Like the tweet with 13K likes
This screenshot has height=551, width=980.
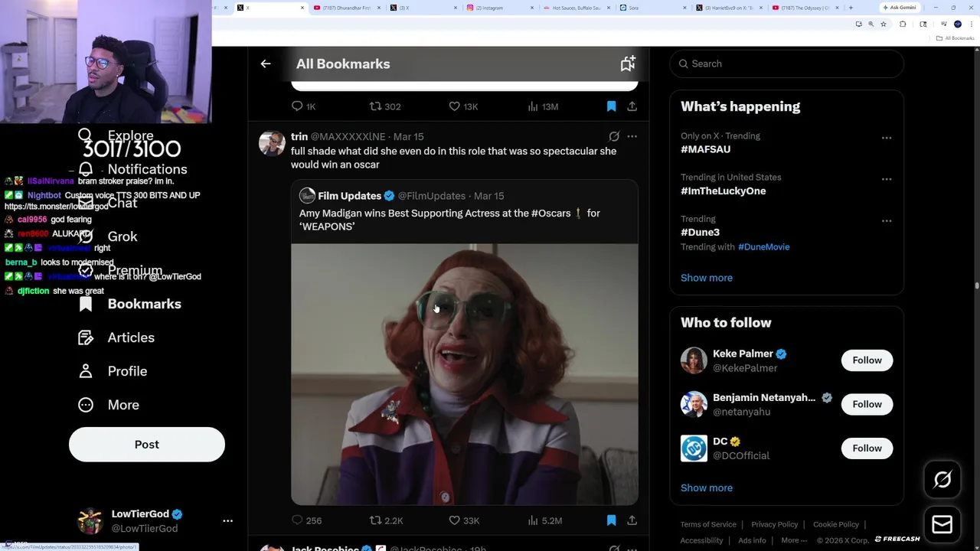coord(463,106)
